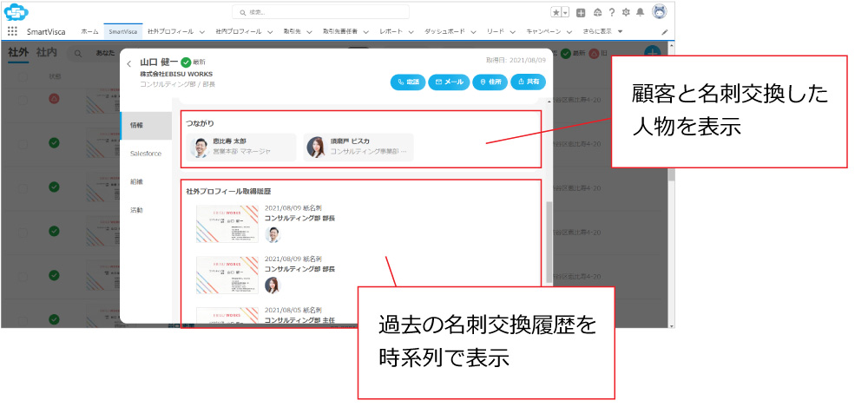Open the 2021/08/05 business card thumbnail
Screen dimensions: 868x420
coord(227,315)
